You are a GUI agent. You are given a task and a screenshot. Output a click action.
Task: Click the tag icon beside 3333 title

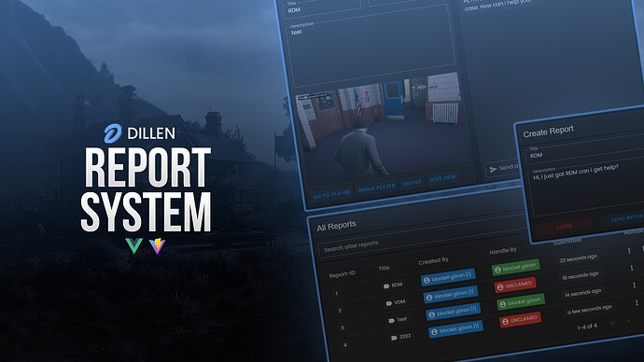coord(394,338)
